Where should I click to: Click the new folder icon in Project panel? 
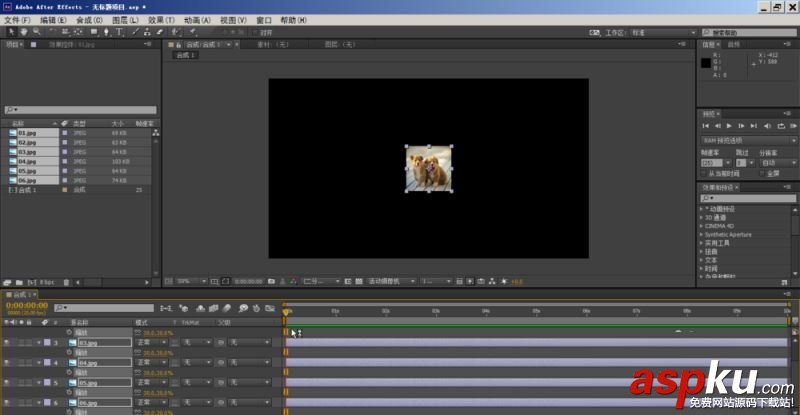click(x=19, y=282)
